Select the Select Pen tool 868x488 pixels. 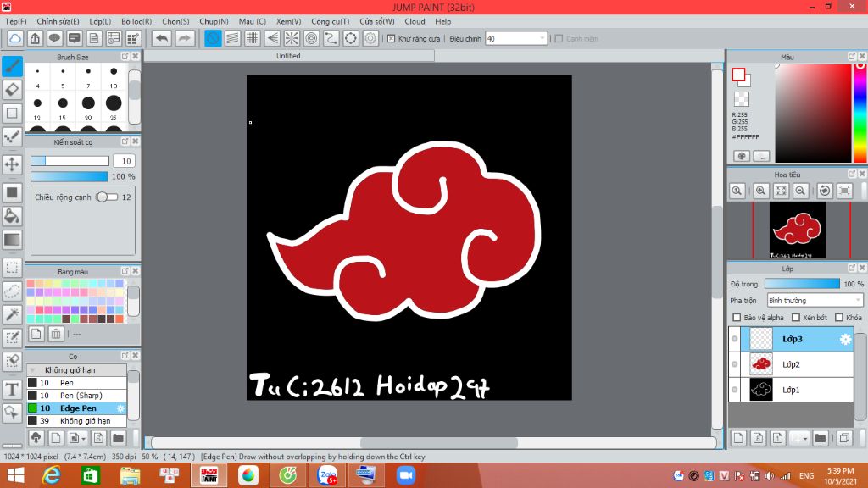pyautogui.click(x=12, y=337)
